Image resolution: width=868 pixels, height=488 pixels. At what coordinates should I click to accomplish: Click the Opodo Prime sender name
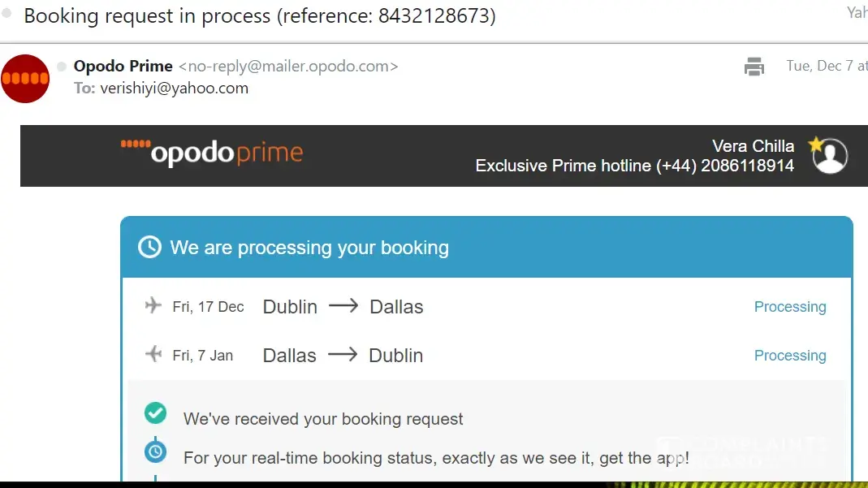coord(123,67)
